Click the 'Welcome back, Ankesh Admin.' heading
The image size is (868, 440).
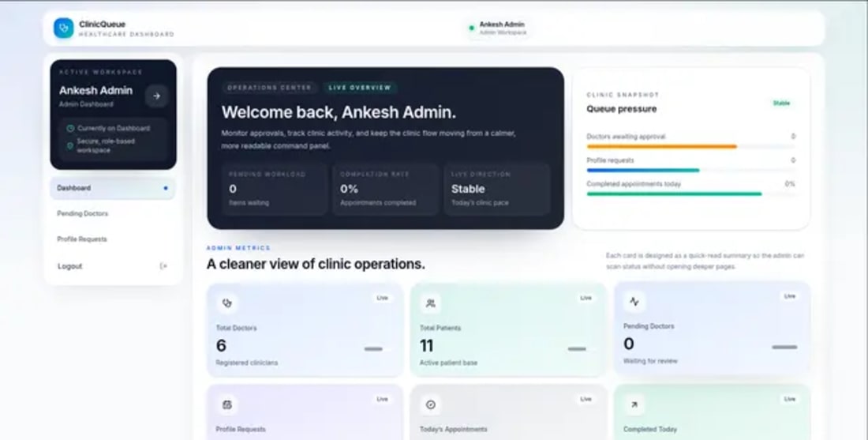[339, 112]
